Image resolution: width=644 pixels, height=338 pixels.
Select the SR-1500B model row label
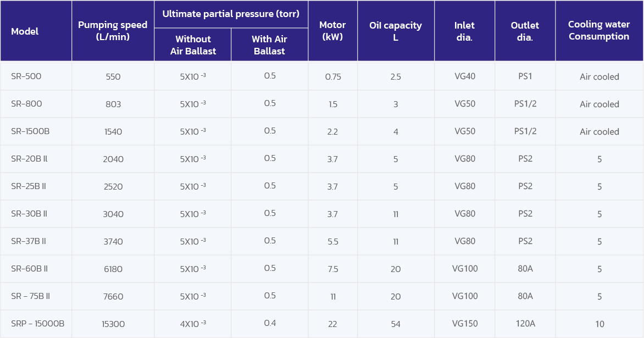pos(30,131)
